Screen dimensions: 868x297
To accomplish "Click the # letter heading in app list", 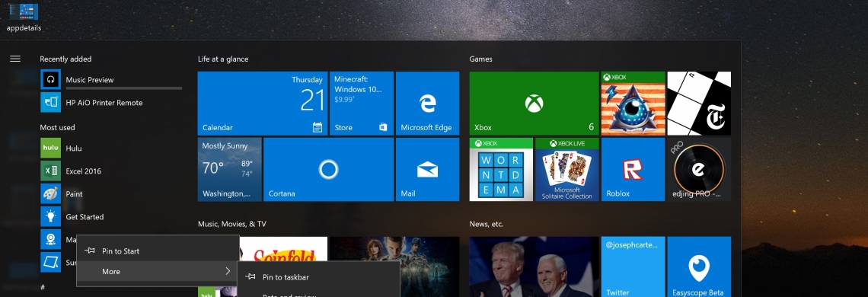I will 42,287.
